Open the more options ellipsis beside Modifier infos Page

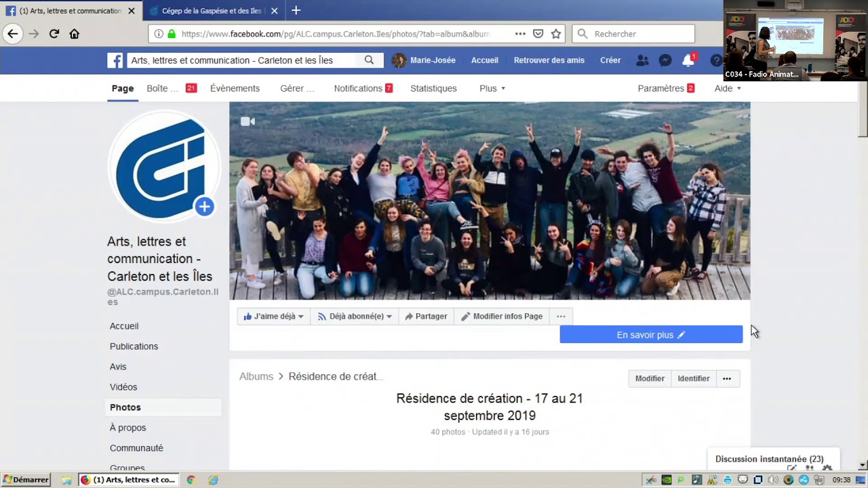(561, 317)
